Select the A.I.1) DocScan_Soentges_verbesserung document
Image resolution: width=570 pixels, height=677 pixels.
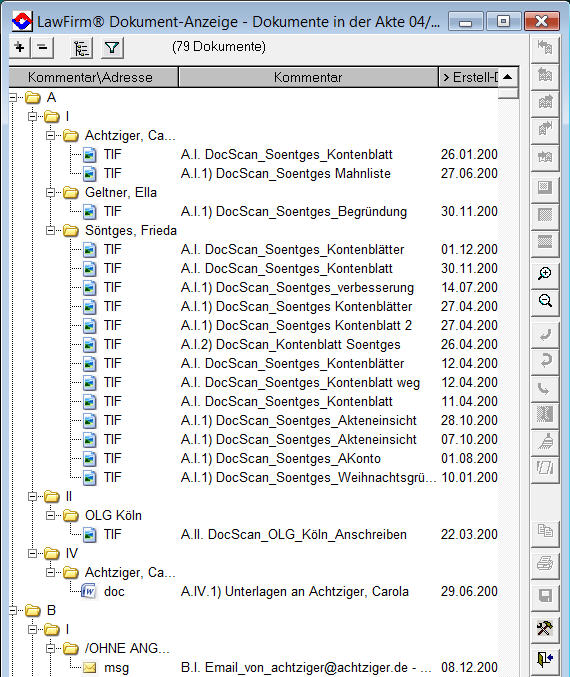(297, 288)
